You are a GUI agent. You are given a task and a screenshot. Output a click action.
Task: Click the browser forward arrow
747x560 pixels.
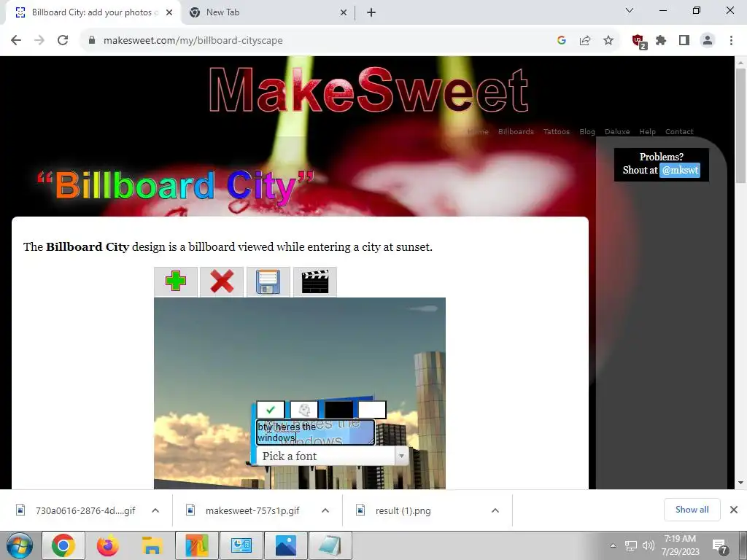[x=39, y=41]
